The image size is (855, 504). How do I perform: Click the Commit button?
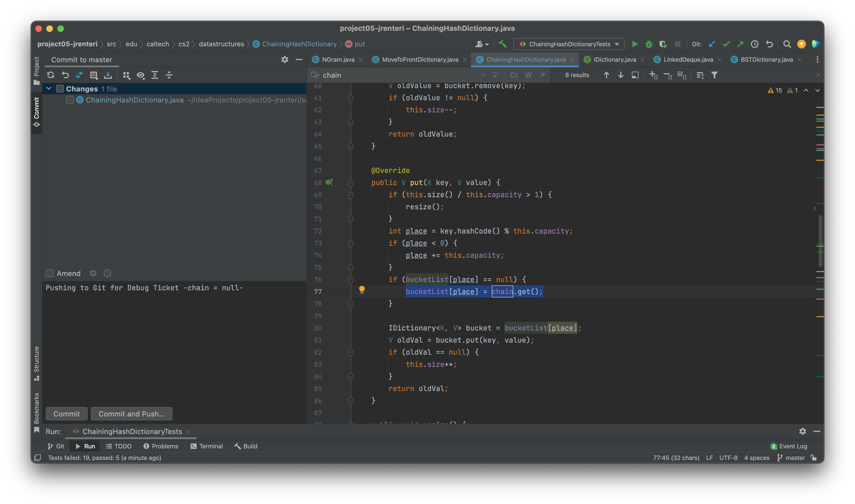tap(67, 414)
